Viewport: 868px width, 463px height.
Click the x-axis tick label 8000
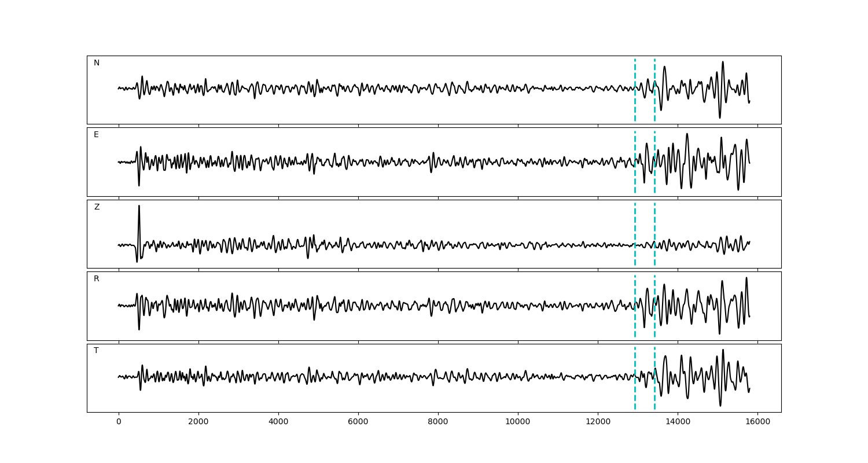[438, 422]
